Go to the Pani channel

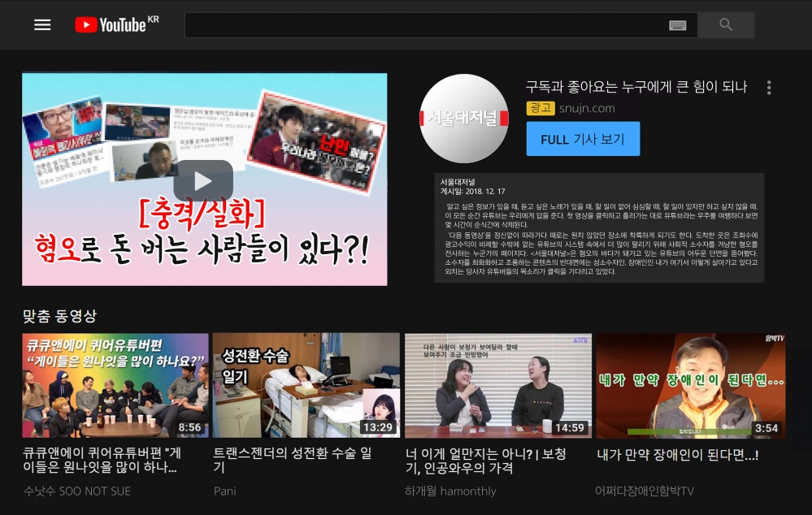[x=224, y=491]
